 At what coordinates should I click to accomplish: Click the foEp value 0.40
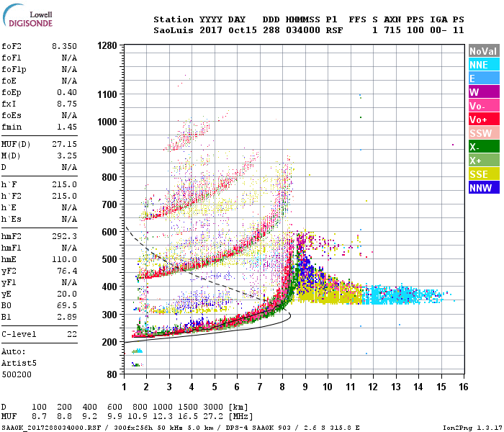[x=67, y=92]
